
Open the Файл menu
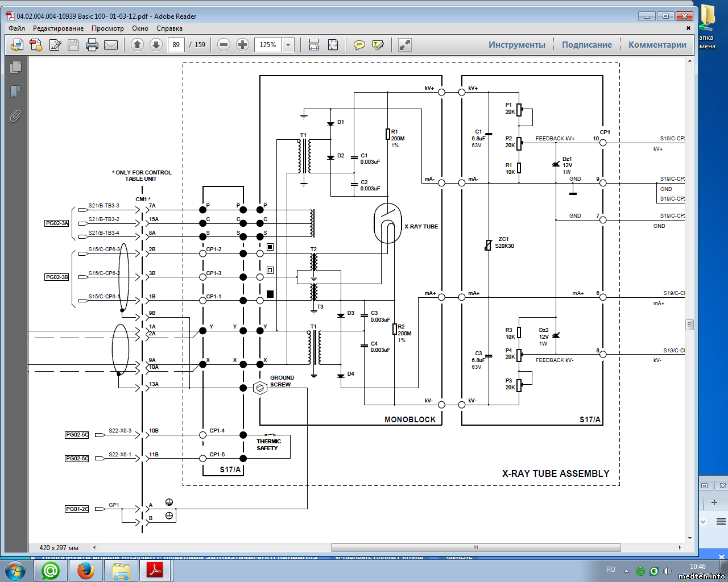16,28
